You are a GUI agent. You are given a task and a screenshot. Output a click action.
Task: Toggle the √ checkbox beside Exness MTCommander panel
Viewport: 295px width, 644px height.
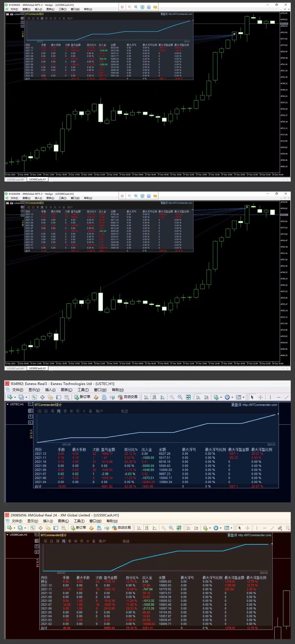(x=30, y=422)
